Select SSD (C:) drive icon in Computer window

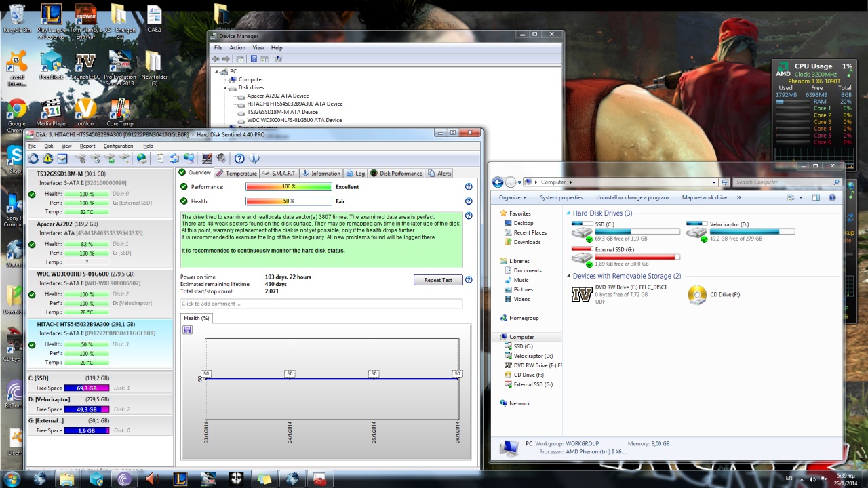click(x=582, y=232)
